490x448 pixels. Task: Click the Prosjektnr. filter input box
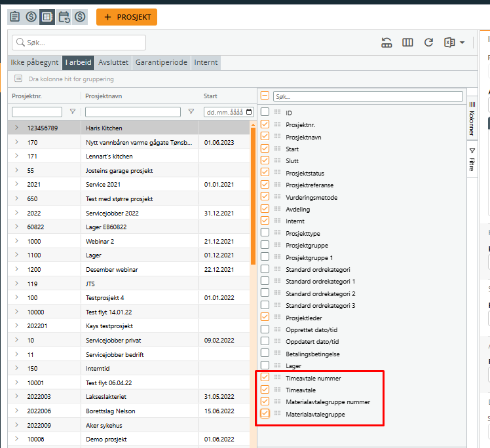point(37,112)
